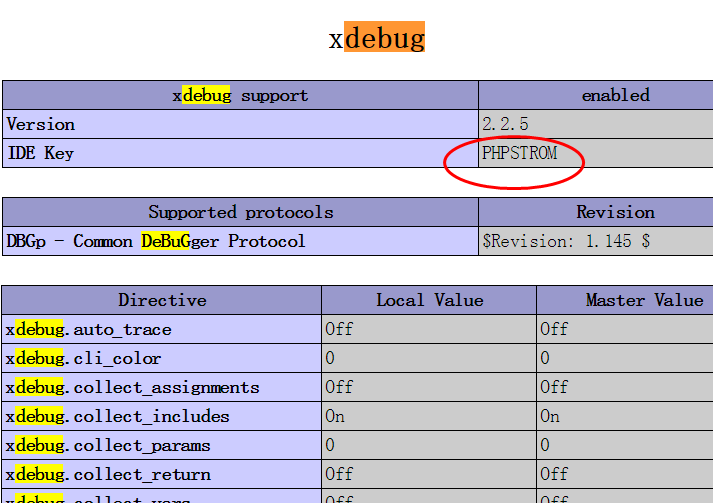Click master value On for xdebug.collect_includes
This screenshot has width=713, height=503.
(550, 416)
